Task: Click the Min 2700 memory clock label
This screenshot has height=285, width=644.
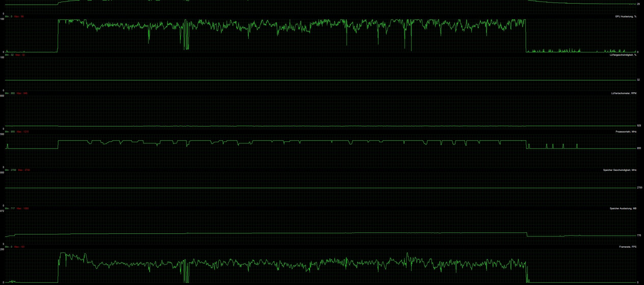Action: (10, 170)
